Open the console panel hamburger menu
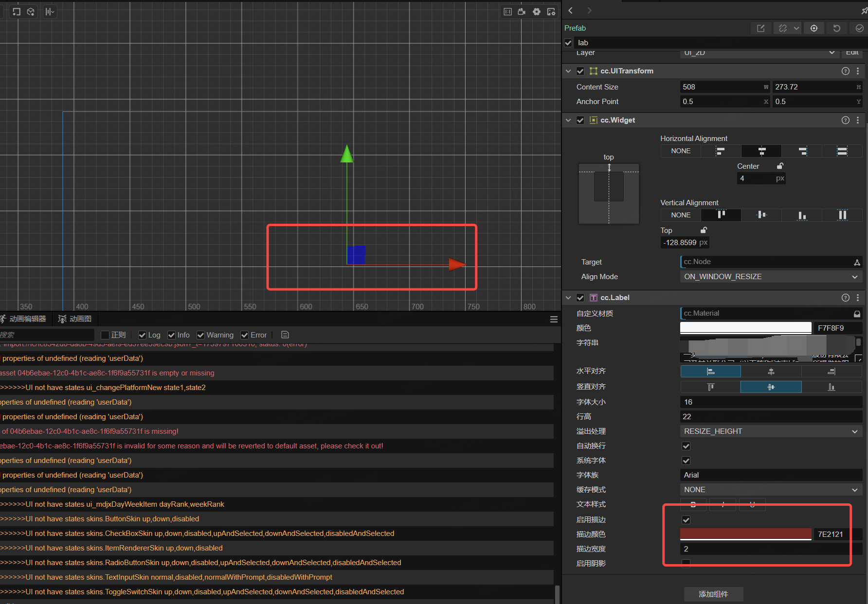This screenshot has width=868, height=604. tap(554, 320)
